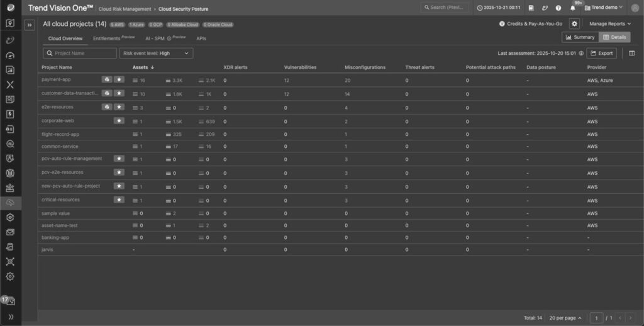Open the lightning bolt icon in sidebar

coord(10,114)
